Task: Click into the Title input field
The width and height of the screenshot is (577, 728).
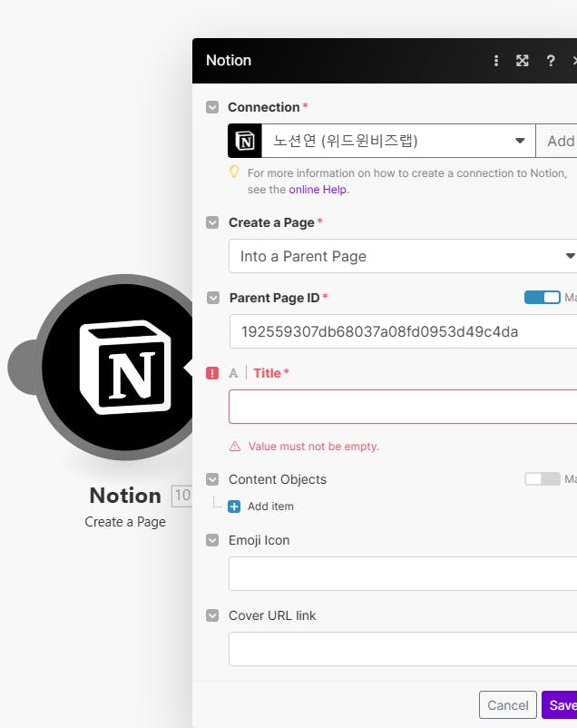Action: [404, 407]
